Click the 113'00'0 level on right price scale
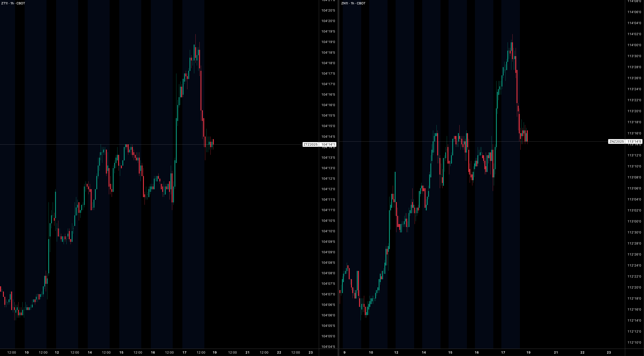This screenshot has width=644, height=356. (634, 221)
